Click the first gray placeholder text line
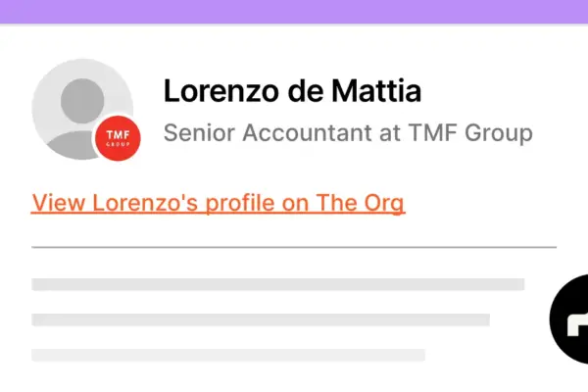The width and height of the screenshot is (588, 392). pos(277,284)
